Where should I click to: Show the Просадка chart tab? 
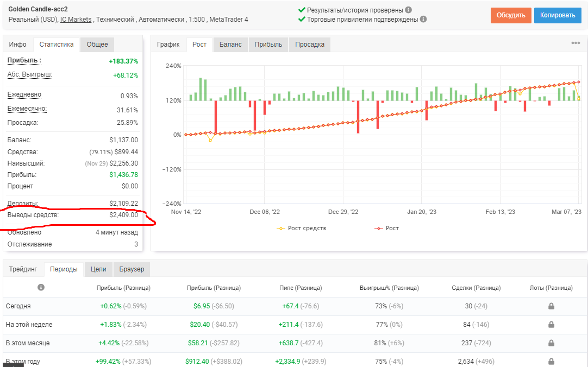[x=309, y=45]
